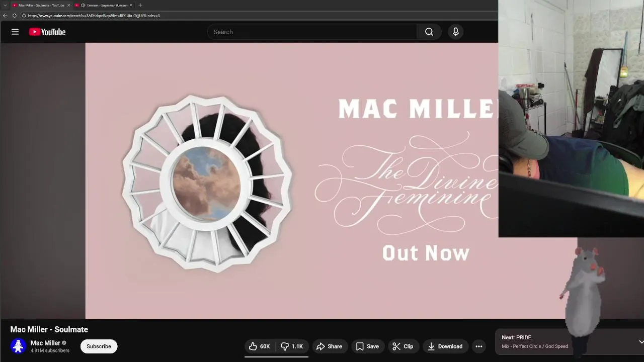
Task: Open the browser tab search dropdown
Action: (5, 5)
